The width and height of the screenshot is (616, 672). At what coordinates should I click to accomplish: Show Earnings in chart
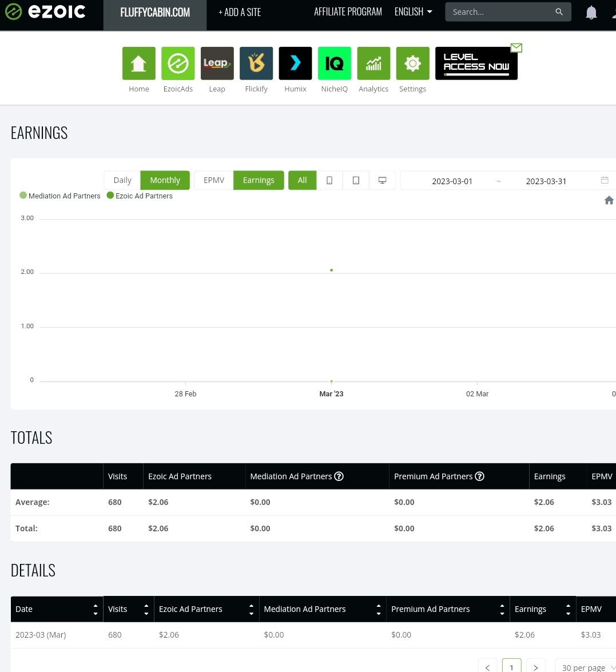click(x=259, y=180)
